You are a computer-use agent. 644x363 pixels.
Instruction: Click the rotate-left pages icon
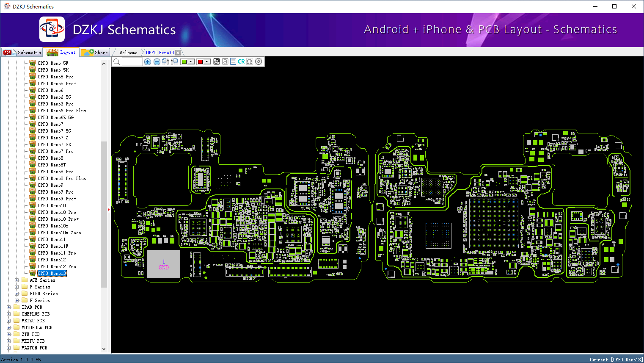174,62
